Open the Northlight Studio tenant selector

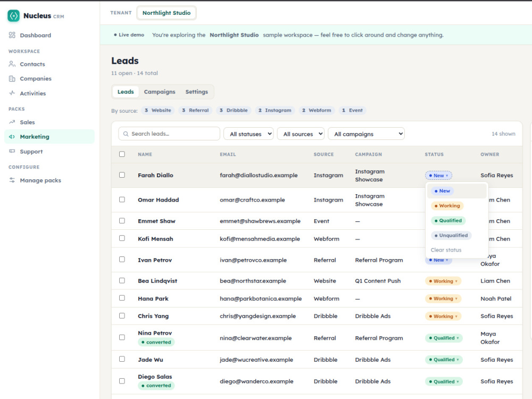click(x=166, y=13)
